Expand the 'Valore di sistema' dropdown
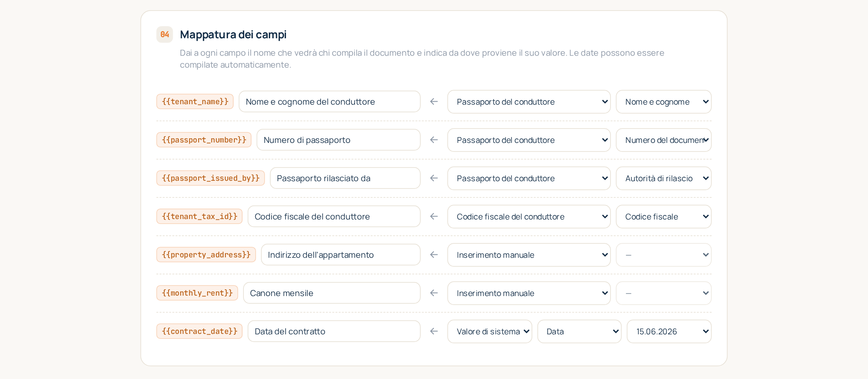Image resolution: width=868 pixels, height=379 pixels. click(x=490, y=331)
